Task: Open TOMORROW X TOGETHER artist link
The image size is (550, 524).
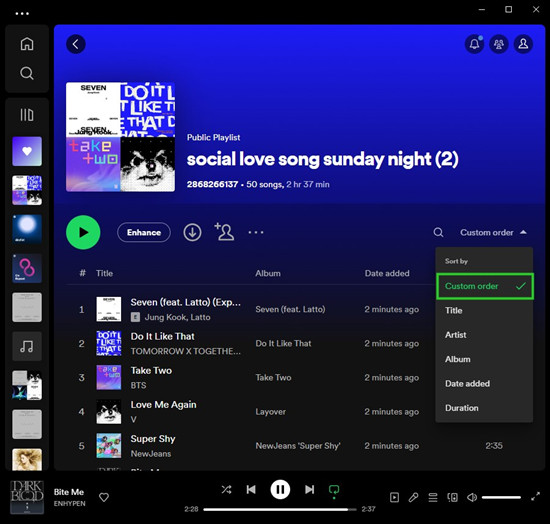Action: pos(186,351)
